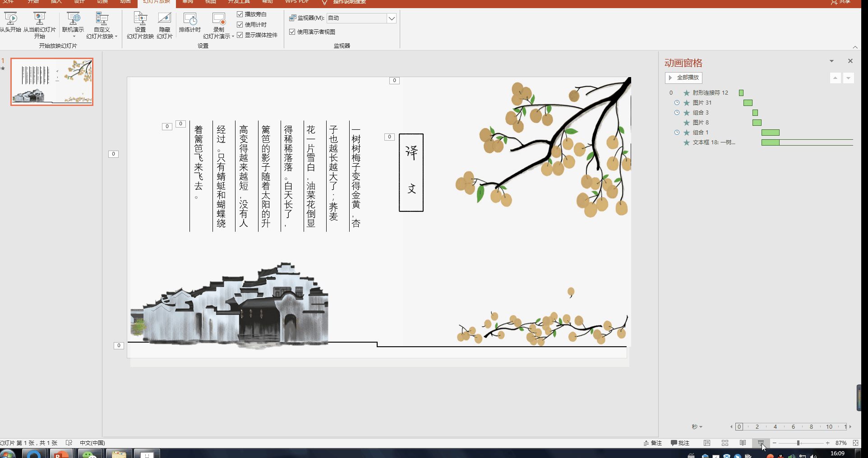Expand the 录制幻灯片演示 dropdown arrow
The width and height of the screenshot is (868, 458).
tap(233, 37)
